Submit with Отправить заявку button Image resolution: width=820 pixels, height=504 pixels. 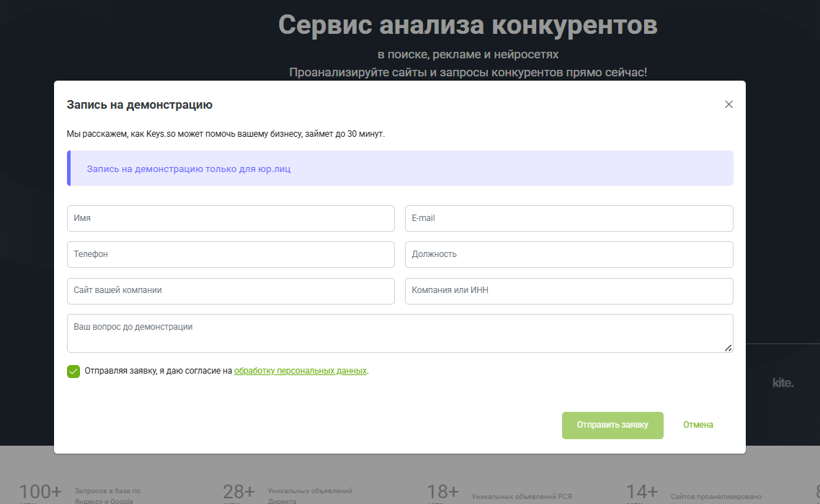(x=612, y=425)
